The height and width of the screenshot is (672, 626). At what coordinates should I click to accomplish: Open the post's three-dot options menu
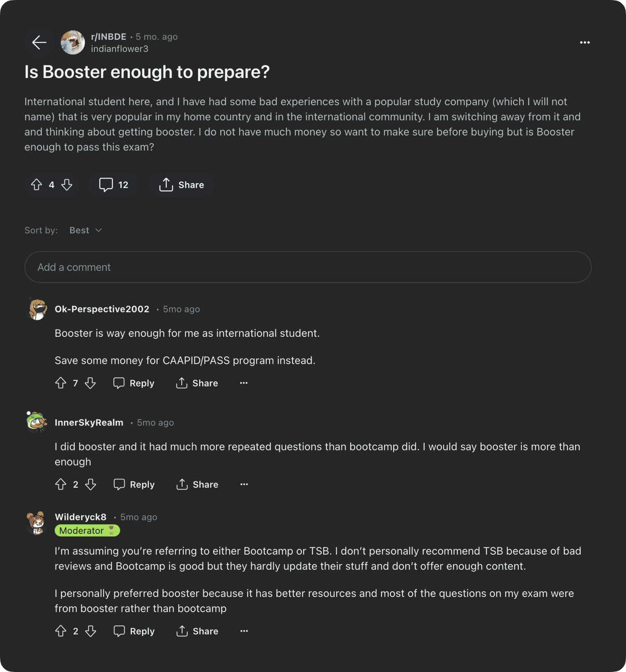pos(584,43)
